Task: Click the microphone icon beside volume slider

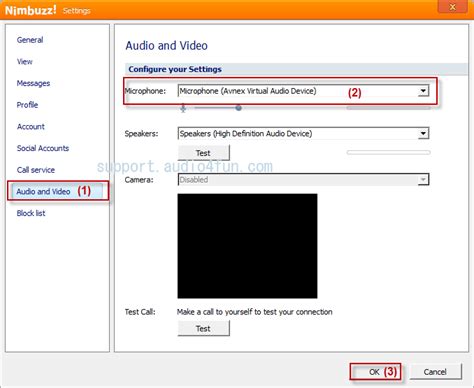Action: pos(183,108)
